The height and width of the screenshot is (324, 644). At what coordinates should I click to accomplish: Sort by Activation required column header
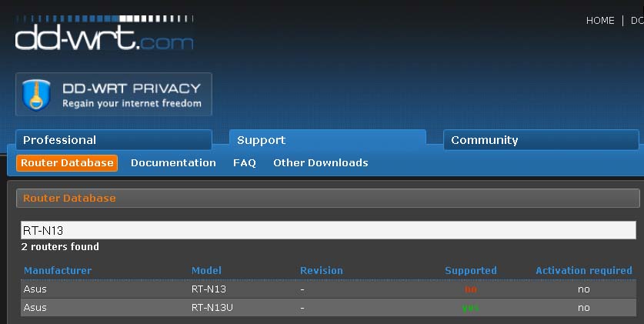584,270
